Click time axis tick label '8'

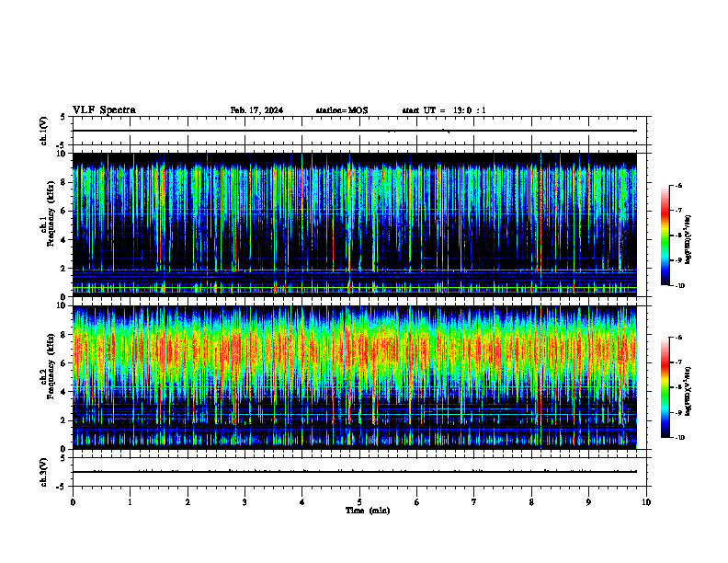(531, 502)
